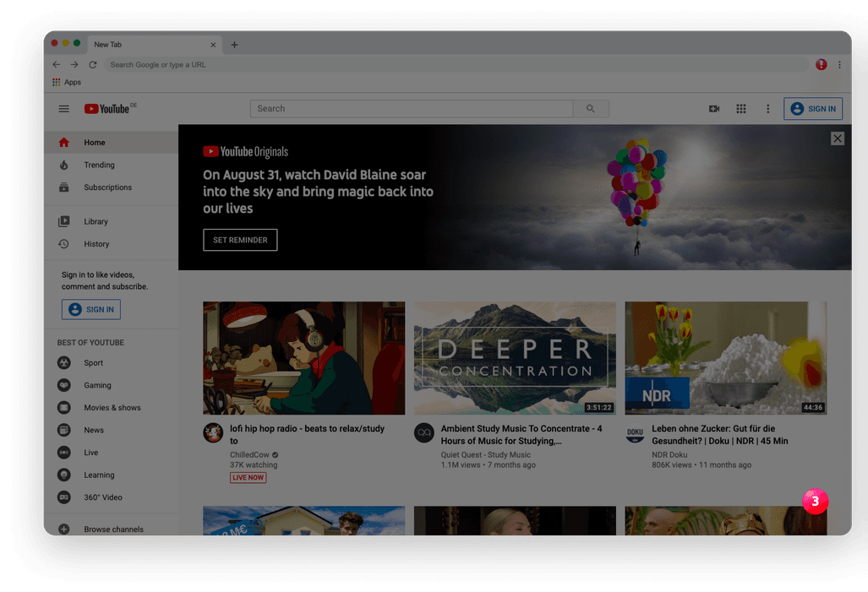The image size is (868, 592).
Task: Click Sign In at top right
Action: click(x=813, y=109)
